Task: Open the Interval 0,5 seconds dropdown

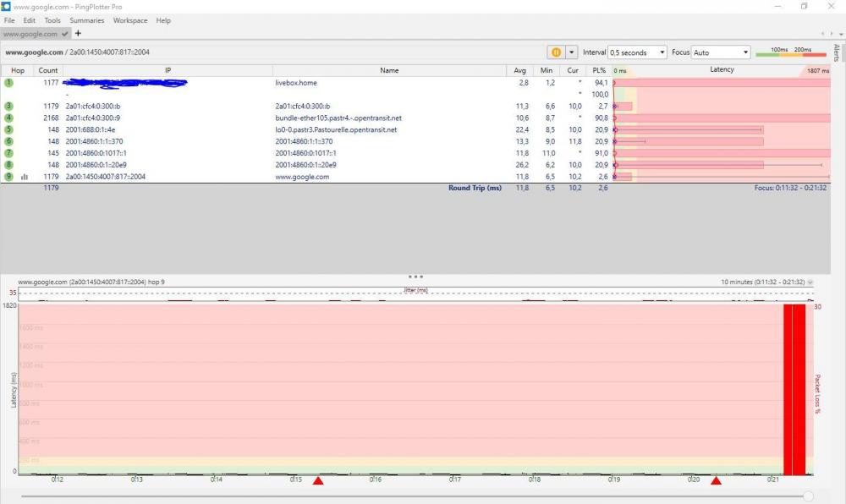Action: click(638, 52)
